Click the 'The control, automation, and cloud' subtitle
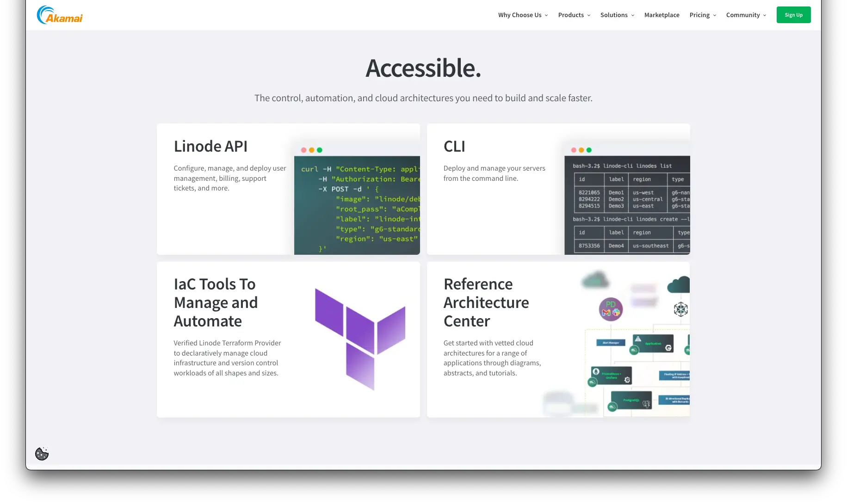Viewport: 847px width, 504px height. [x=423, y=98]
